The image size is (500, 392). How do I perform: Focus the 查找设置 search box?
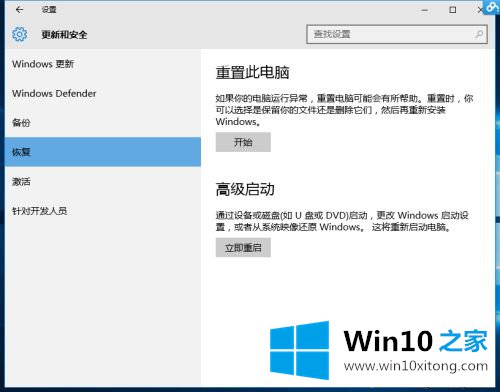[397, 34]
